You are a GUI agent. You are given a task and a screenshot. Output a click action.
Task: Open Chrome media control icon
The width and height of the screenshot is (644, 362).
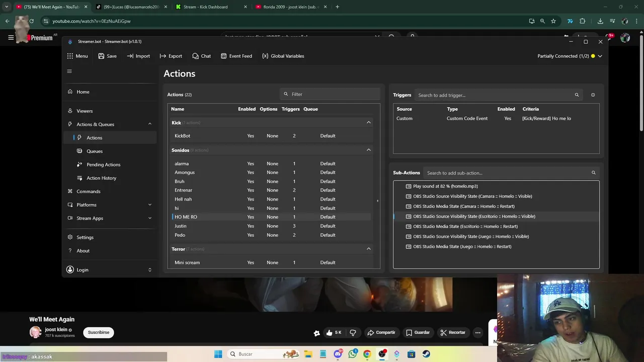pos(612,21)
